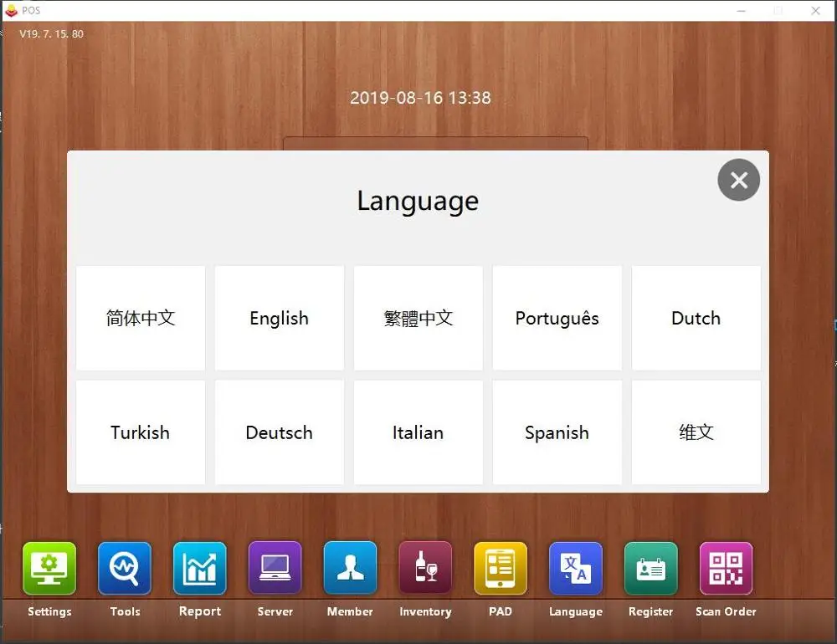The height and width of the screenshot is (644, 837).
Task: Launch the Tools magnifier icon
Action: (x=125, y=568)
